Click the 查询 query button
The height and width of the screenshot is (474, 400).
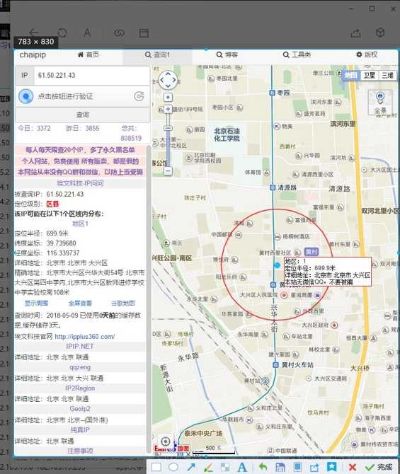(82, 115)
